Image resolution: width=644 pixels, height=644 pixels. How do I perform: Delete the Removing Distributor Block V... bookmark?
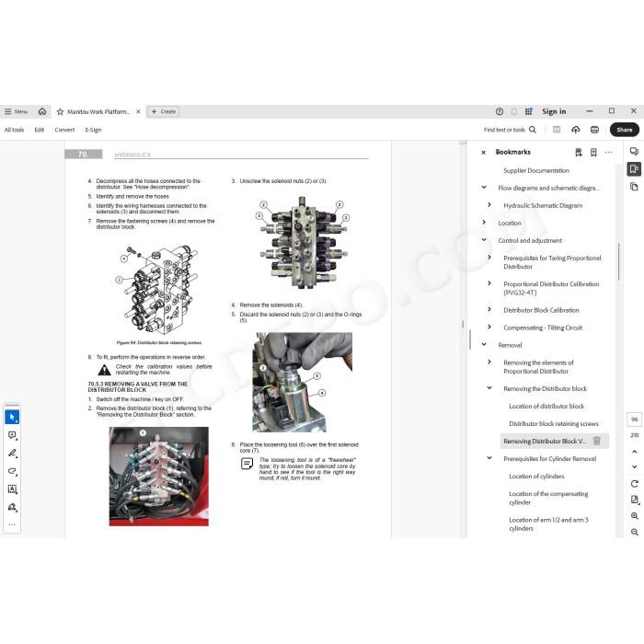(597, 441)
